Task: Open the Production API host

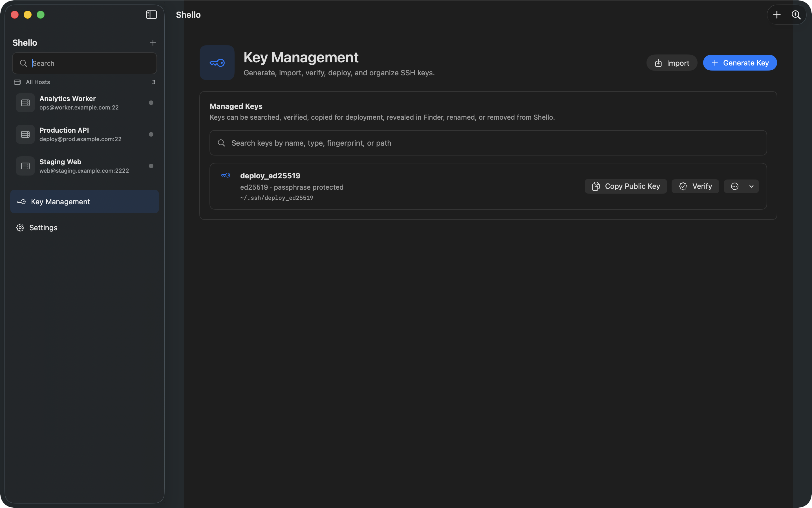Action: coord(85,134)
